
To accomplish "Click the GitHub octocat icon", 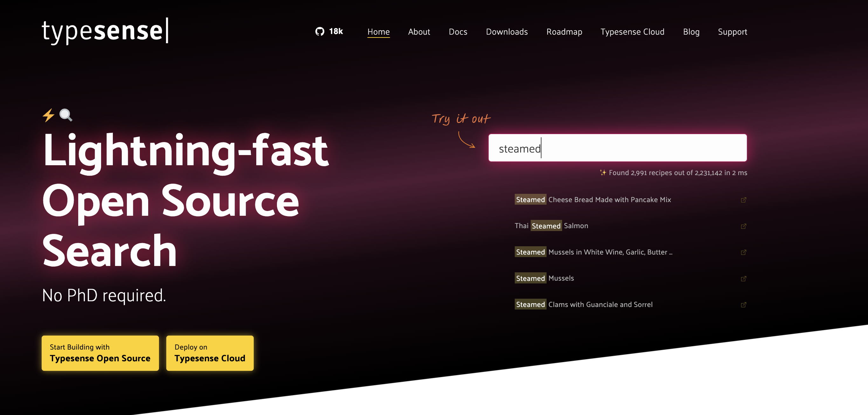I will point(320,31).
